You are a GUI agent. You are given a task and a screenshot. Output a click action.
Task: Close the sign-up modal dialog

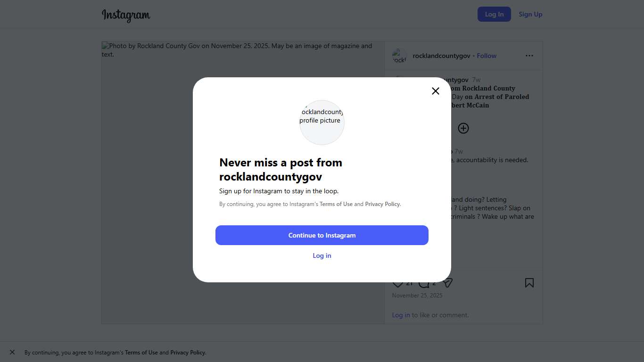436,91
